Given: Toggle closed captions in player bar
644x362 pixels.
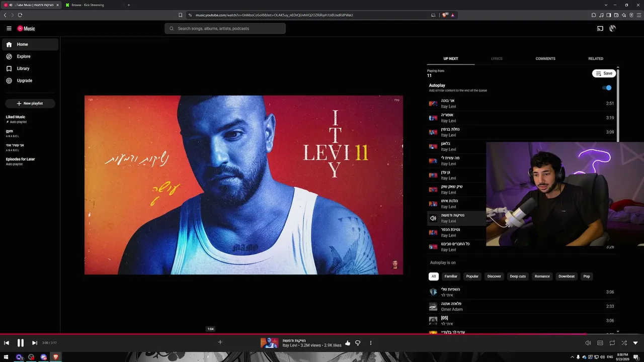Looking at the screenshot, I should 600,343.
